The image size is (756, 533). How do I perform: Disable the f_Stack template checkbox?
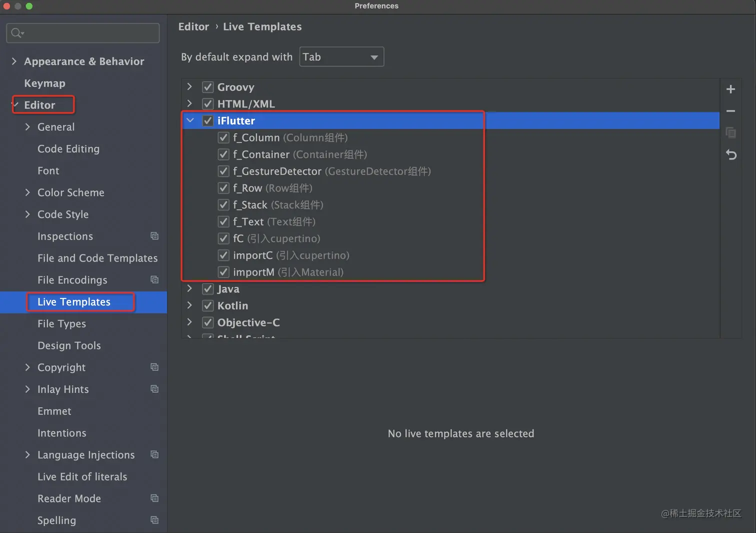pyautogui.click(x=223, y=204)
